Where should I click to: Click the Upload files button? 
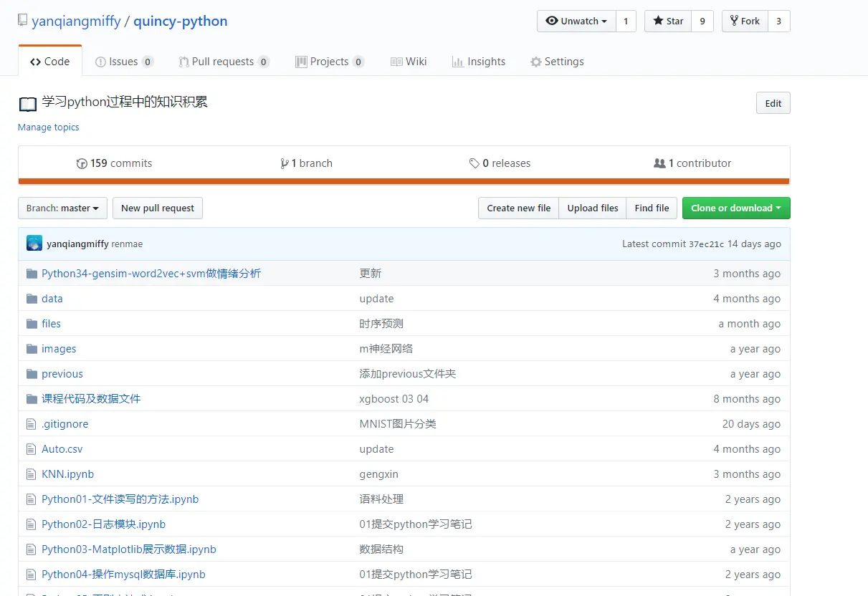[x=593, y=208]
